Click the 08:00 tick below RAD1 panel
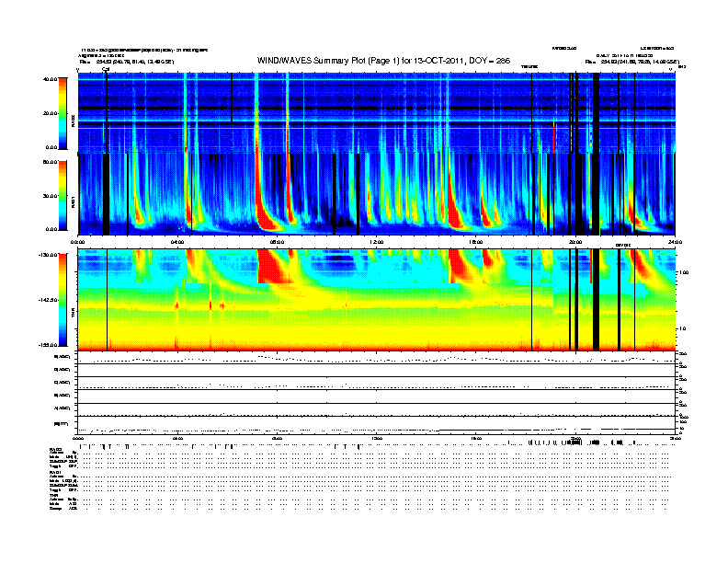728x563 pixels. [x=277, y=242]
